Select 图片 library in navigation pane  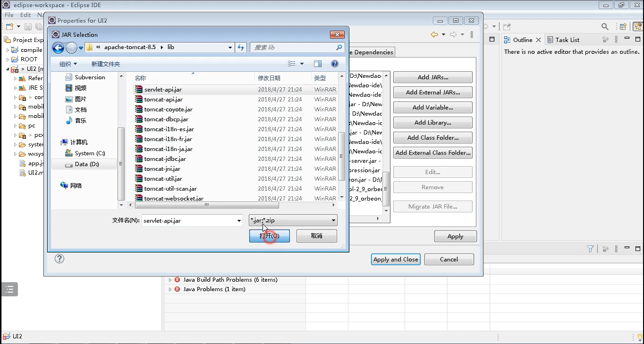(81, 99)
